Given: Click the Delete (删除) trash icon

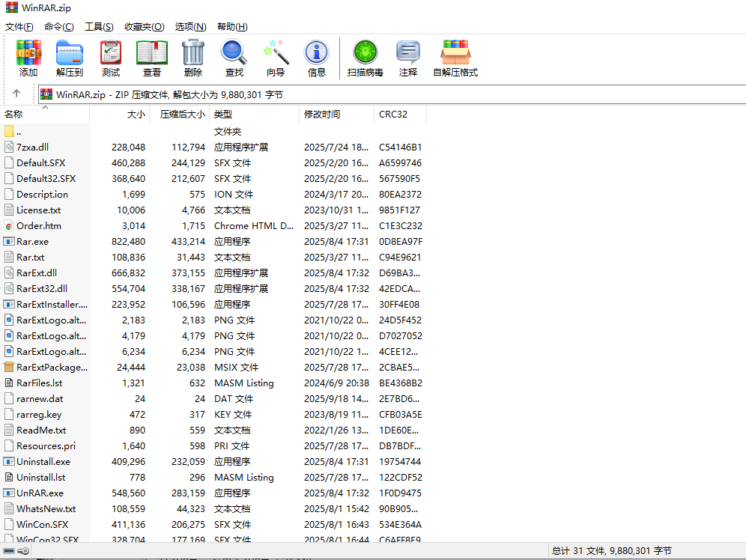Looking at the screenshot, I should tap(193, 52).
